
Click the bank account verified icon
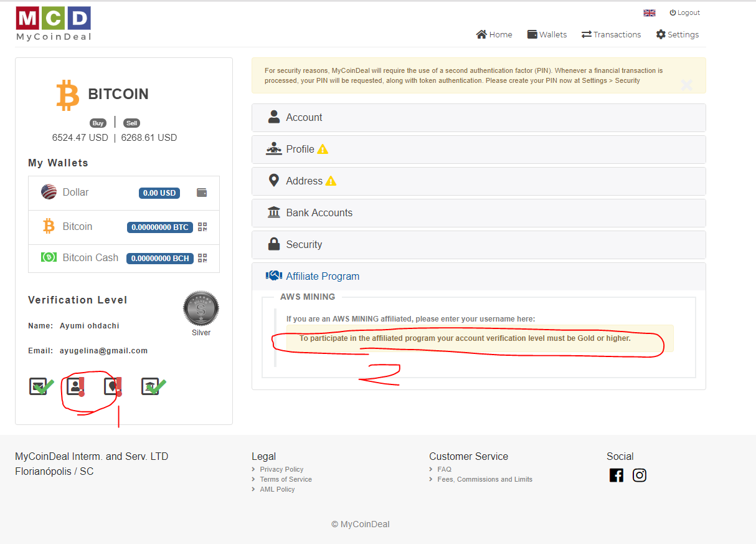tap(153, 386)
